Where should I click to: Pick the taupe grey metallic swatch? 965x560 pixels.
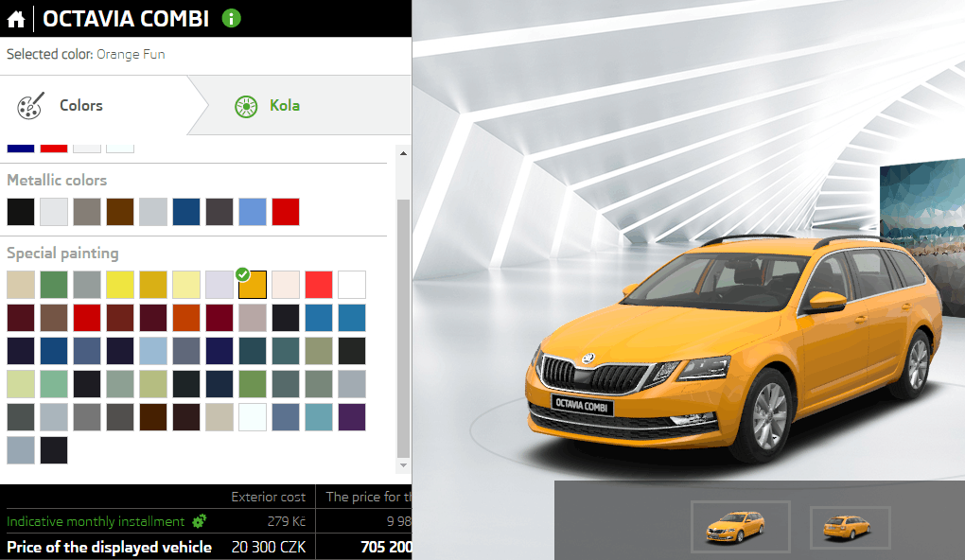[87, 212]
